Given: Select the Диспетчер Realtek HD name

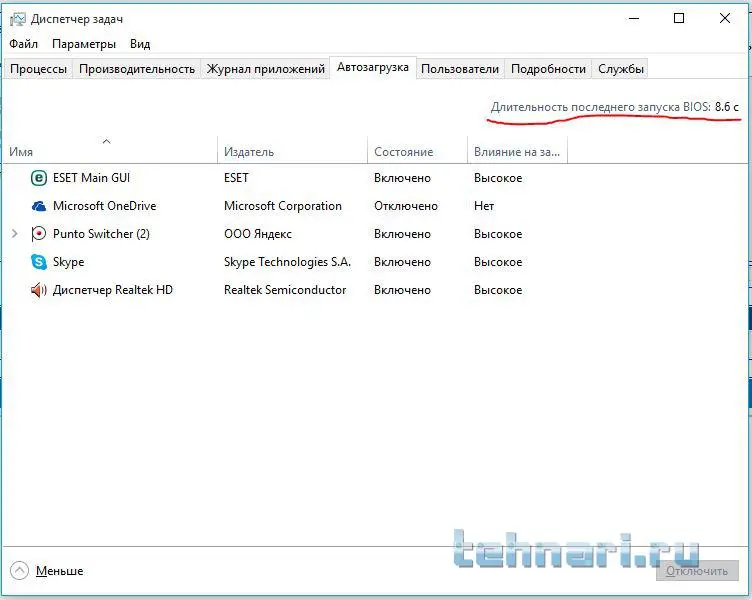Looking at the screenshot, I should 113,290.
